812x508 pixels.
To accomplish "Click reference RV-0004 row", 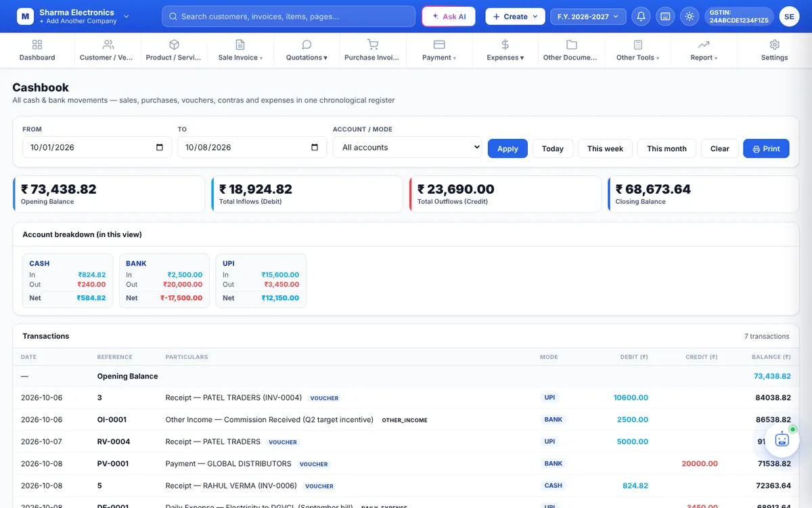I will click(114, 442).
